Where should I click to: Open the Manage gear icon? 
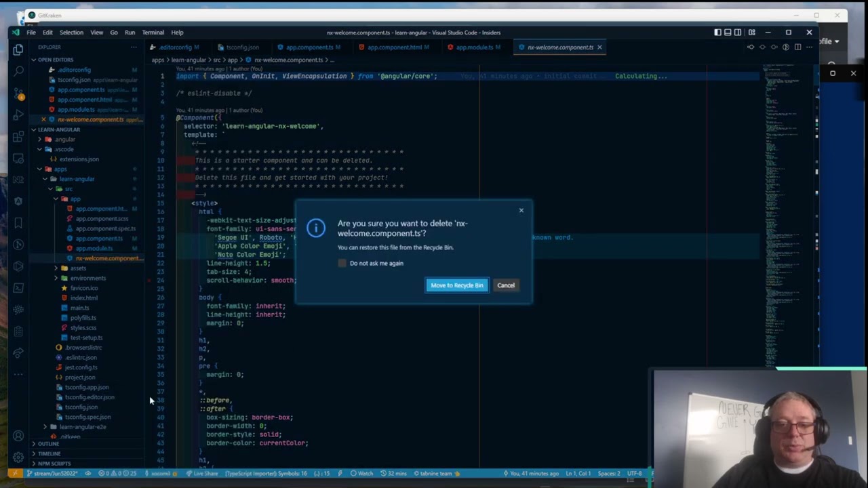(18, 457)
